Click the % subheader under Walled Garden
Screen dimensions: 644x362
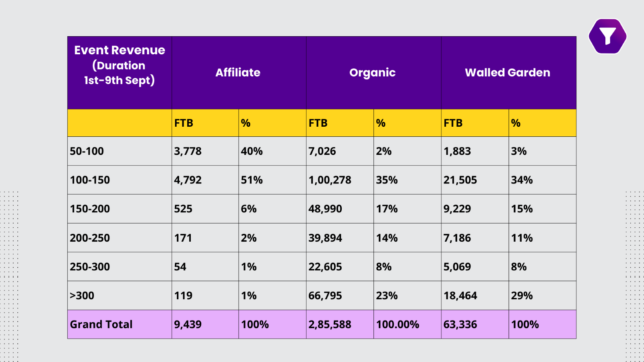click(516, 123)
